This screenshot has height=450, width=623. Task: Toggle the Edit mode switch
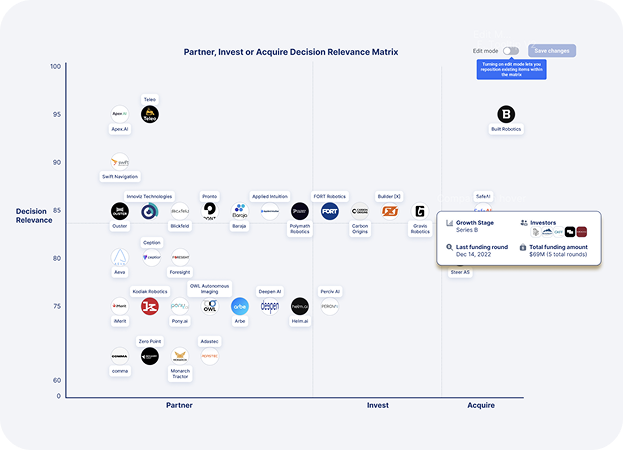511,51
